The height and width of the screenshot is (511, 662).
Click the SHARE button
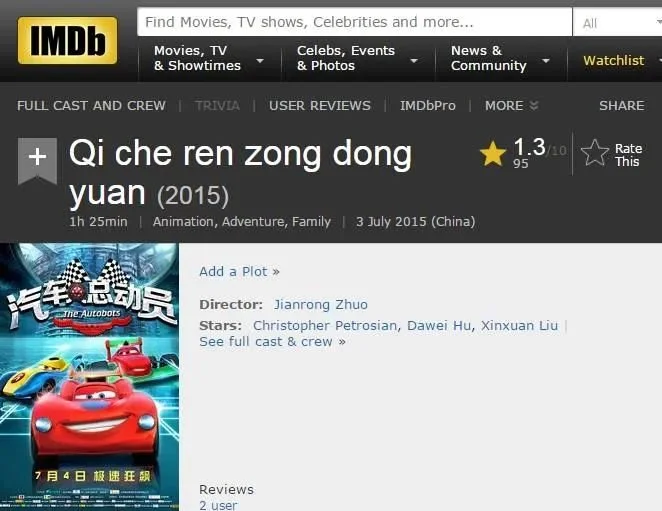(621, 106)
